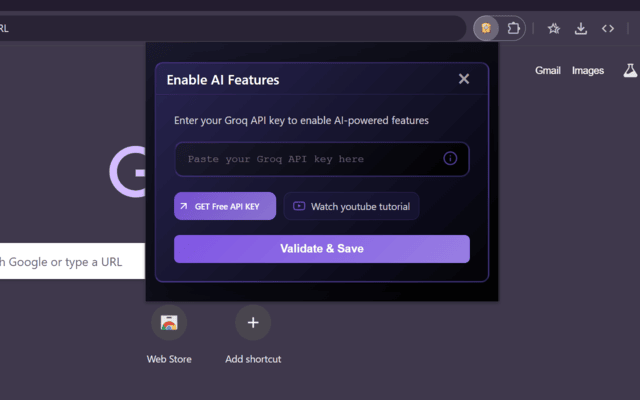The height and width of the screenshot is (400, 640).
Task: Open the Web Store shortcut
Action: pos(169,322)
